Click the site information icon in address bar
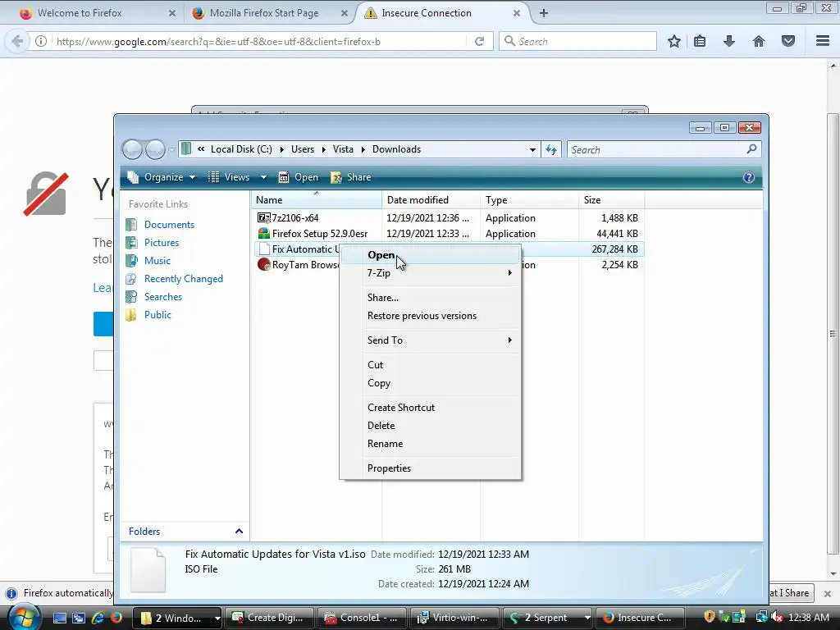840x630 pixels. coord(41,41)
